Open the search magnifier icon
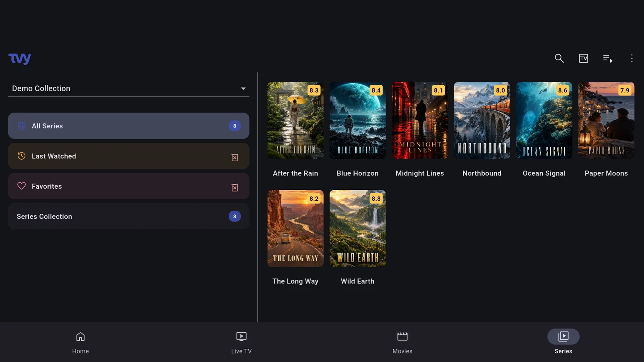The width and height of the screenshot is (644, 362). point(559,58)
